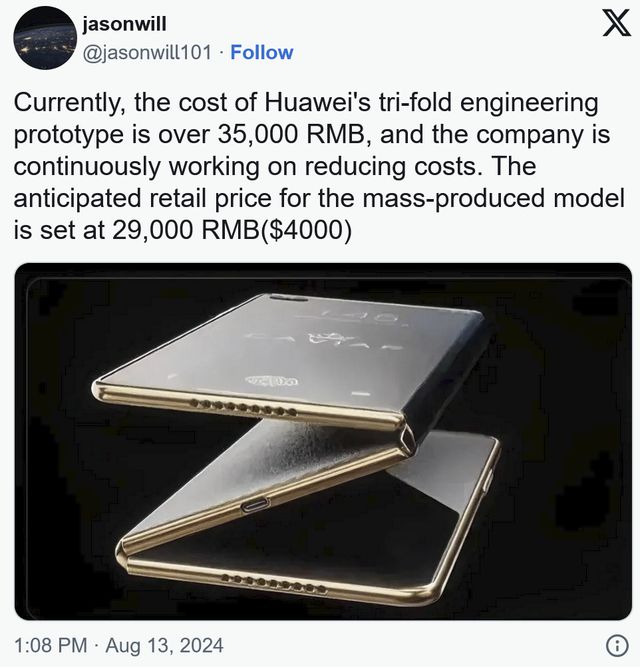Click the bottom speaker grille in photo
The height and width of the screenshot is (667, 640).
pyautogui.click(x=274, y=583)
